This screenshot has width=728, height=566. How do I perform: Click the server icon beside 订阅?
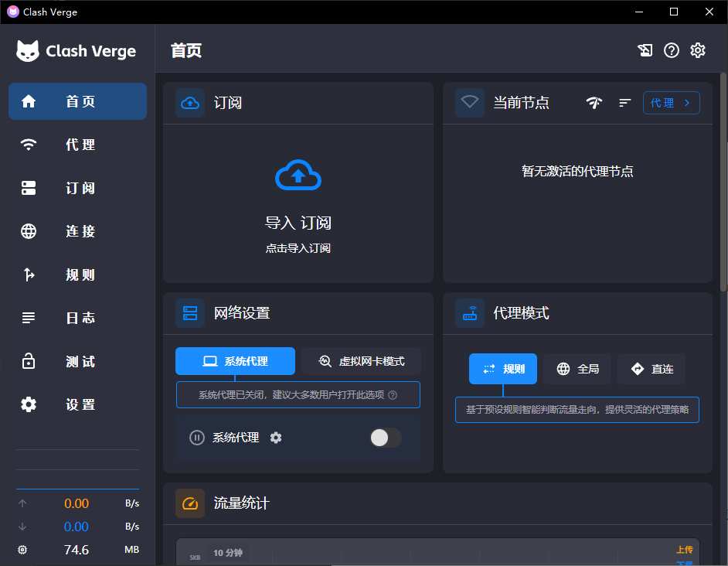pyautogui.click(x=29, y=188)
